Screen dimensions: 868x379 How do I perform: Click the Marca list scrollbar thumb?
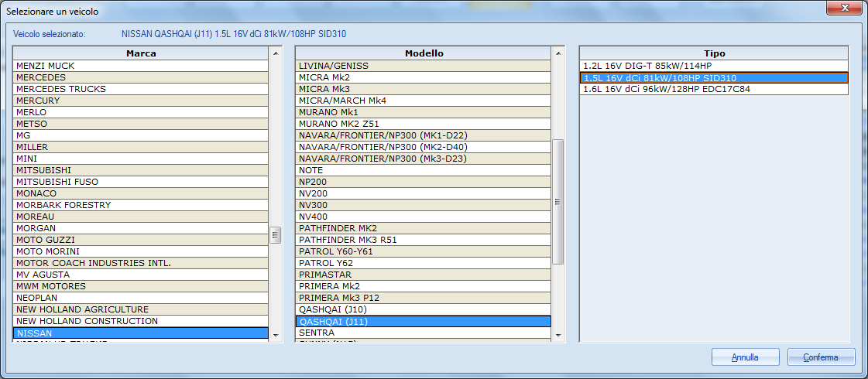(275, 235)
